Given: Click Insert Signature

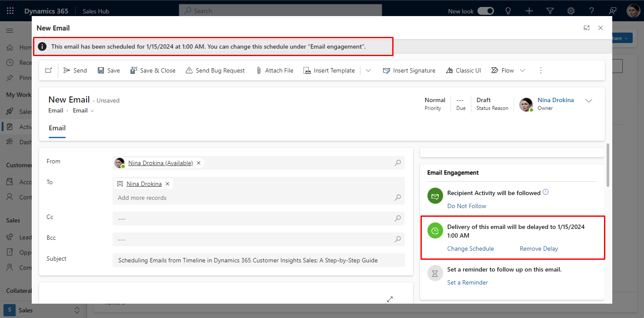Looking at the screenshot, I should (409, 70).
